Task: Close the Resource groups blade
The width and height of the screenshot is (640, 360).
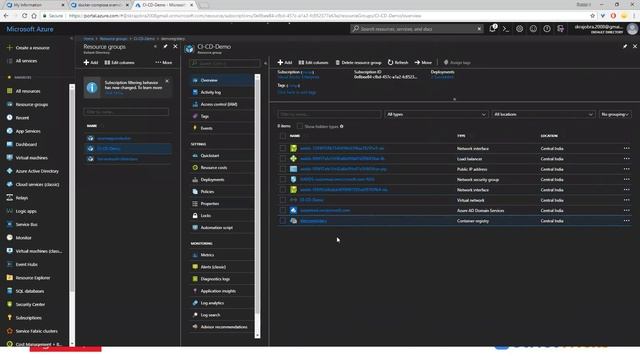Action: pyautogui.click(x=175, y=47)
